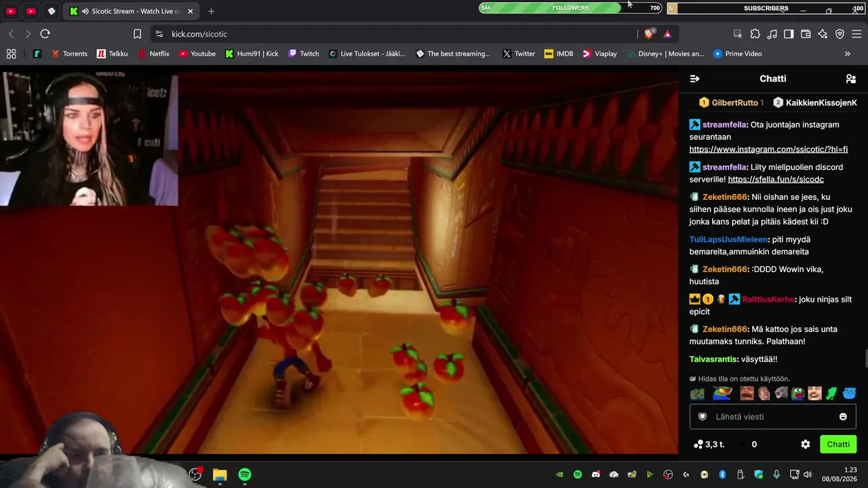This screenshot has height=488, width=868.
Task: Click the channel points balance 3,3 t.
Action: pos(709,445)
